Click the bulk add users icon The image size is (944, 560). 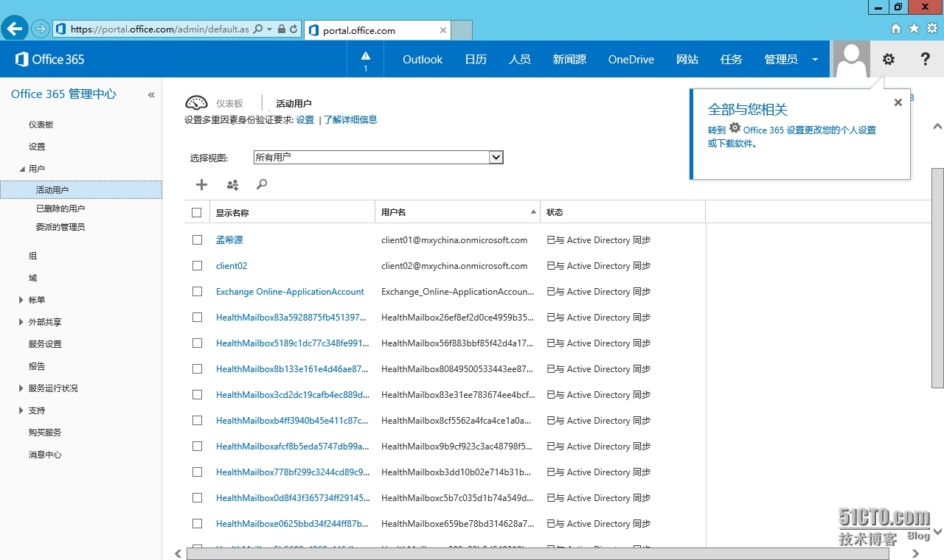pos(232,185)
